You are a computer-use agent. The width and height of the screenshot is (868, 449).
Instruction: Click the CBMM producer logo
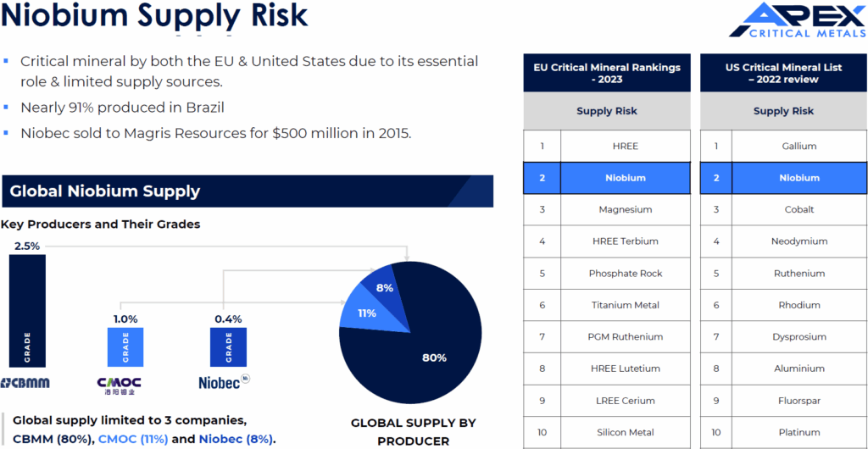(x=25, y=383)
